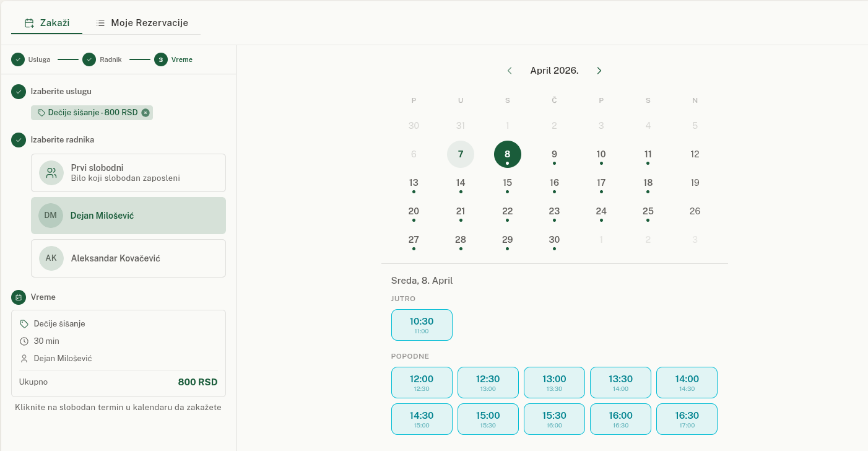Go to the previous month
The image size is (868, 451).
510,71
